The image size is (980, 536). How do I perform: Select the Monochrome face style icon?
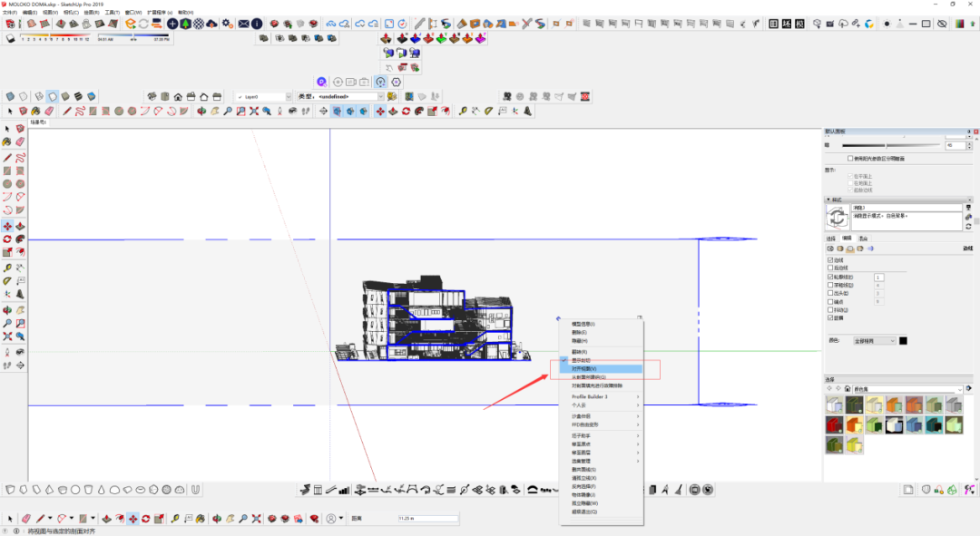point(92,96)
